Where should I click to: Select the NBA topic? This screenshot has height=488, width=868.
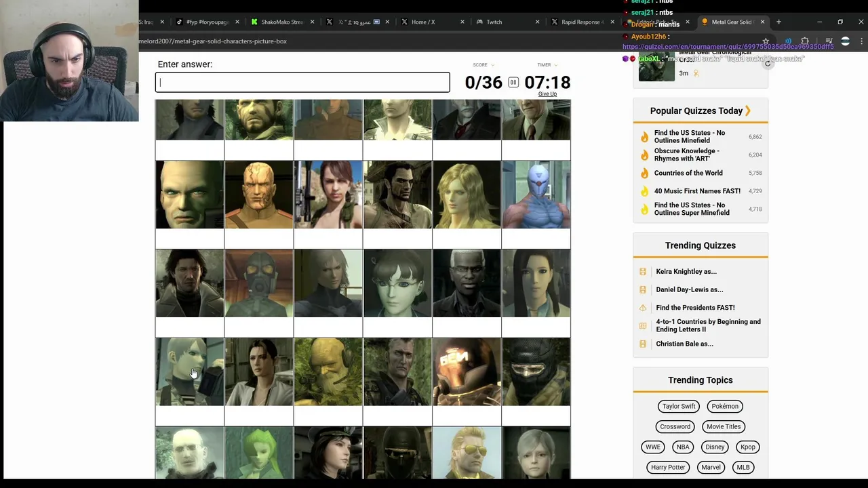[683, 447]
